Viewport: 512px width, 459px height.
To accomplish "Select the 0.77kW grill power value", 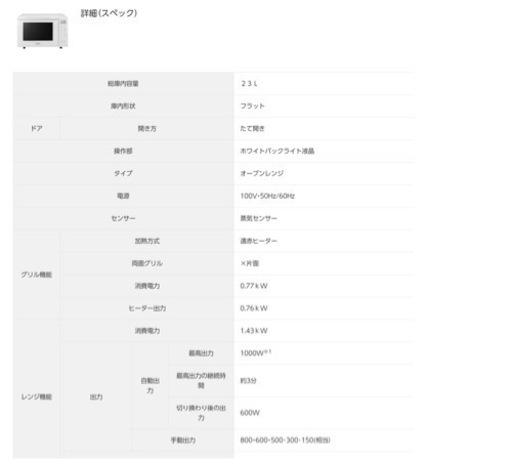I will (x=254, y=286).
